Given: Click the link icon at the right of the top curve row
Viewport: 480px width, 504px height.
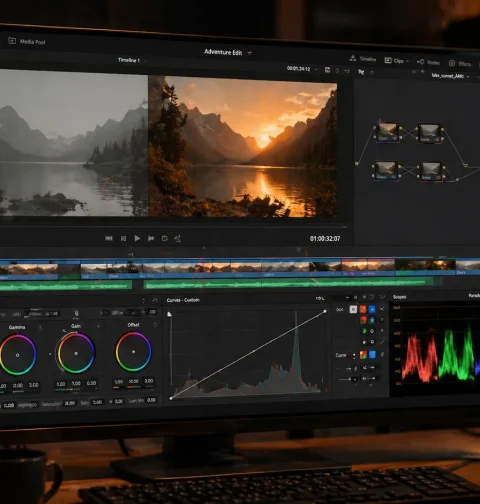Looking at the screenshot, I should click(382, 309).
